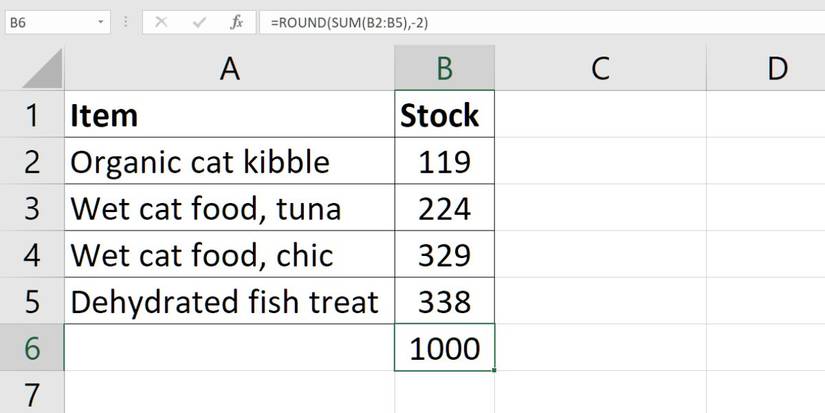Click the Item header cell
Screen dimensions: 825x413
click(x=230, y=116)
